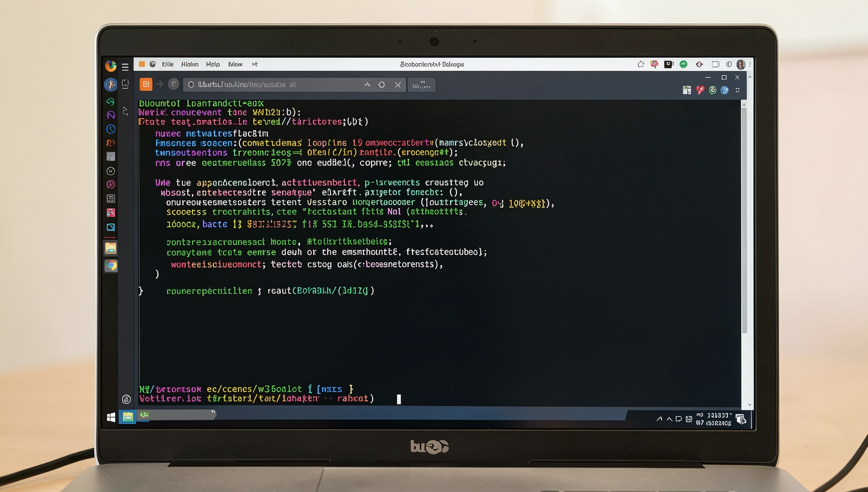Click the purple dock icon

(x=111, y=115)
